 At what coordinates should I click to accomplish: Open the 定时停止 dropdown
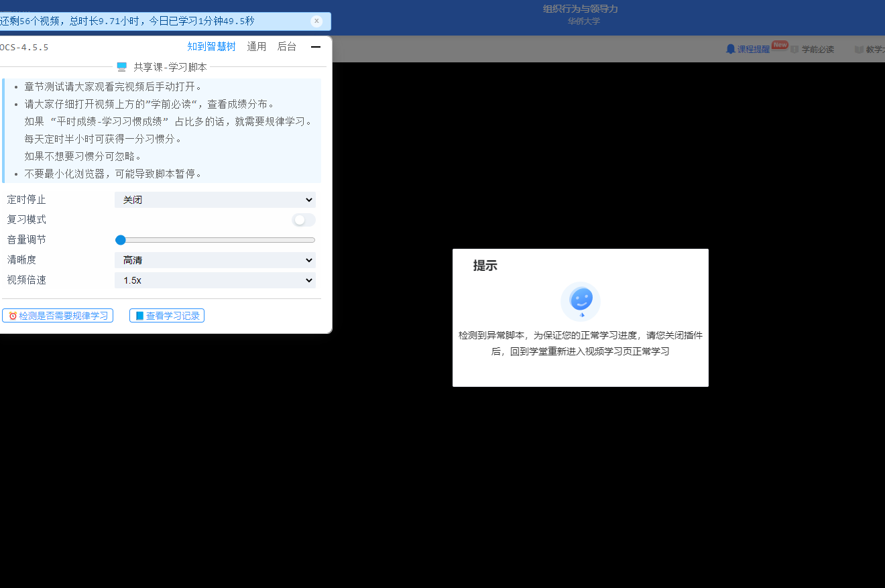(215, 200)
